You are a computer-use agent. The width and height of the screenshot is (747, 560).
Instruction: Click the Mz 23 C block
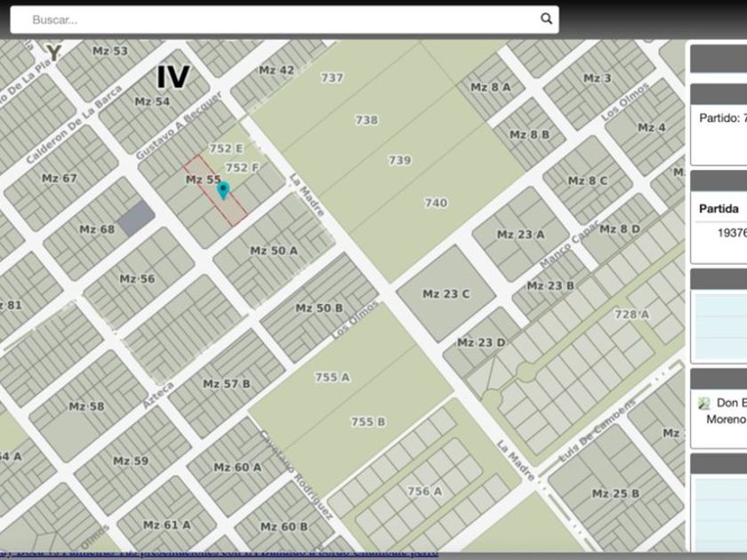446,294
